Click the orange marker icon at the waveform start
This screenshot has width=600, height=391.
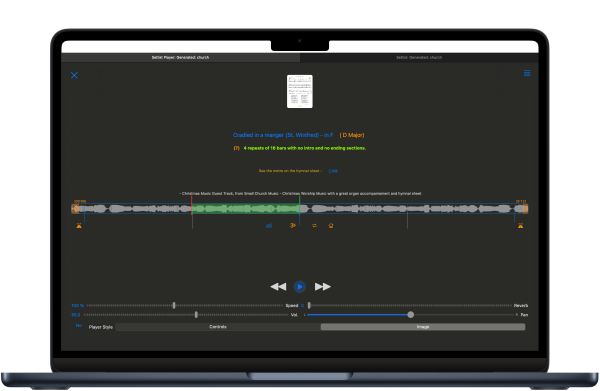[79, 226]
